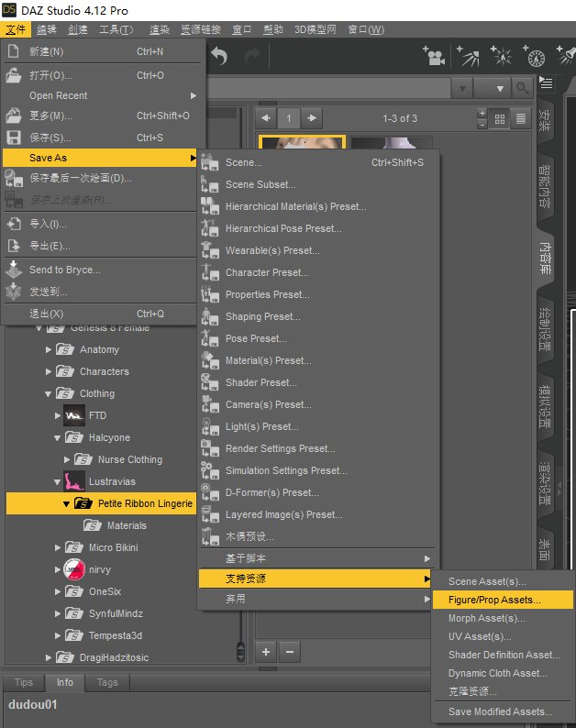Click the Open folder icon in menu

[x=14, y=75]
